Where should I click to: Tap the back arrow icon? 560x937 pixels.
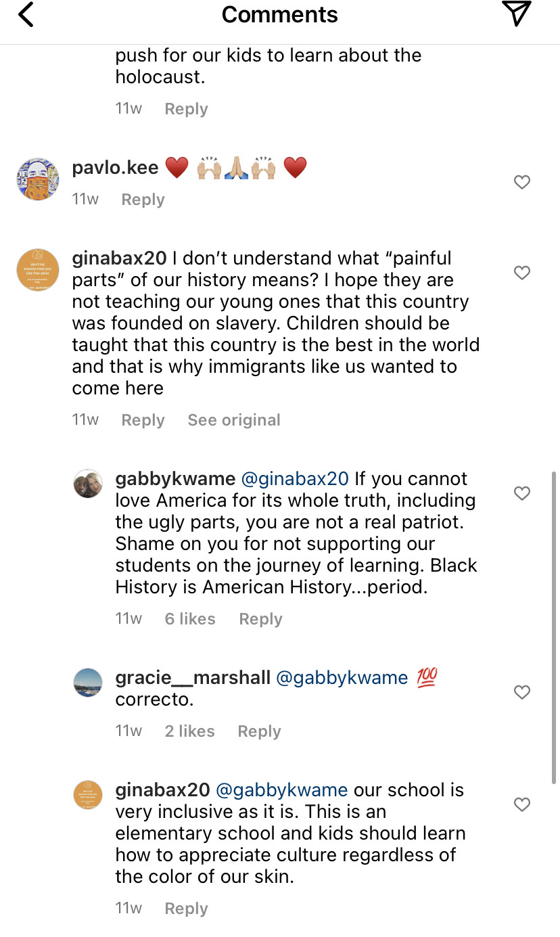26,15
